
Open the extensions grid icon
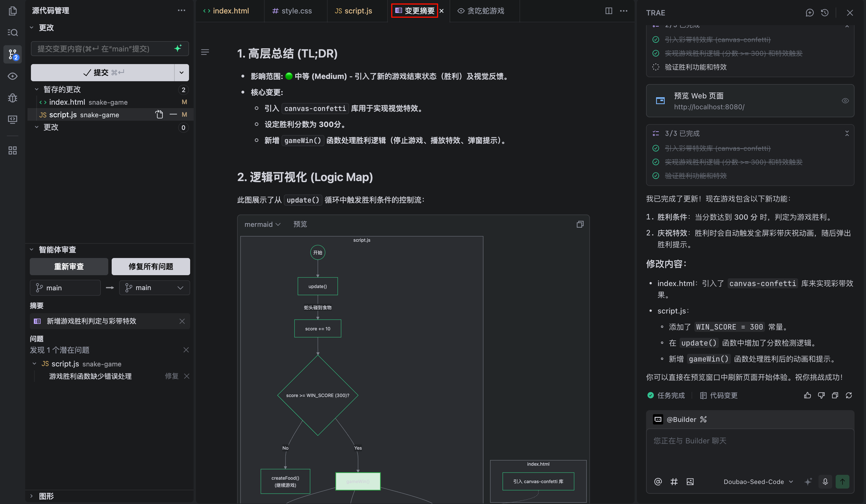[13, 150]
